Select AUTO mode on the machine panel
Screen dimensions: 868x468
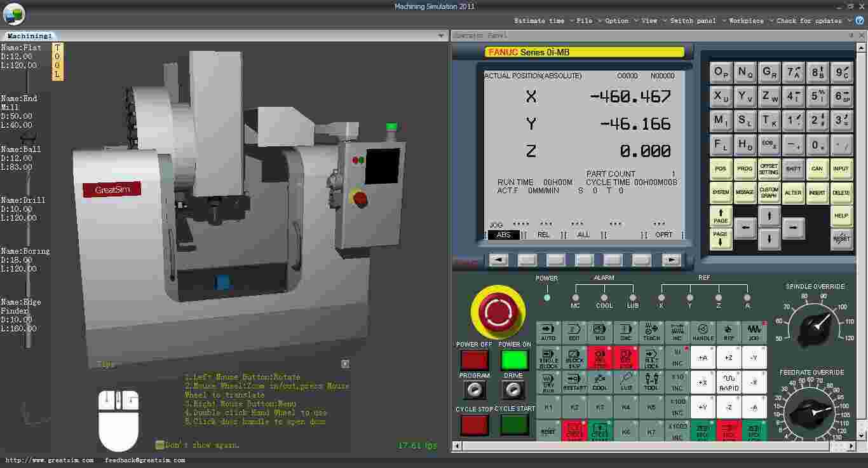pyautogui.click(x=548, y=331)
